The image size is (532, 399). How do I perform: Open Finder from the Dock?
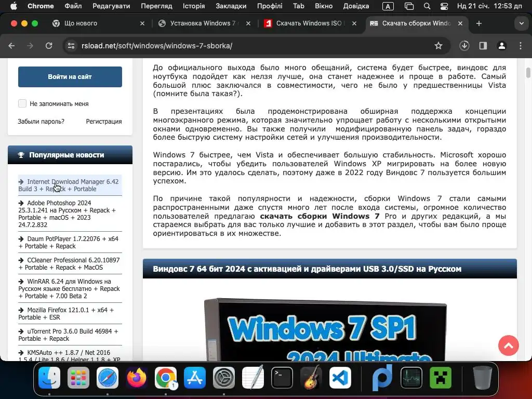click(x=49, y=378)
